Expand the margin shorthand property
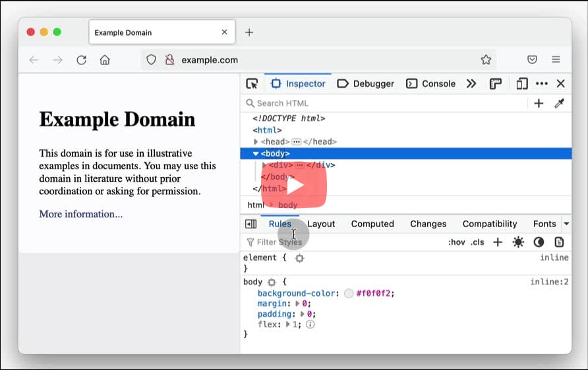This screenshot has width=588, height=370. coord(297,304)
